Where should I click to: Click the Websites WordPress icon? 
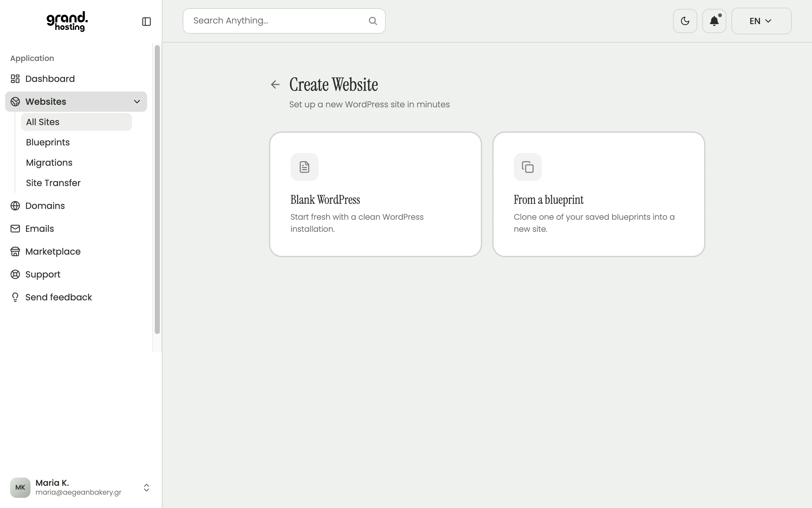tap(15, 102)
